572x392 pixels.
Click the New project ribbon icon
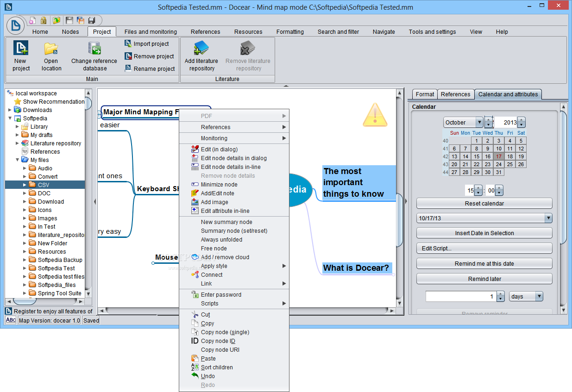click(x=21, y=48)
